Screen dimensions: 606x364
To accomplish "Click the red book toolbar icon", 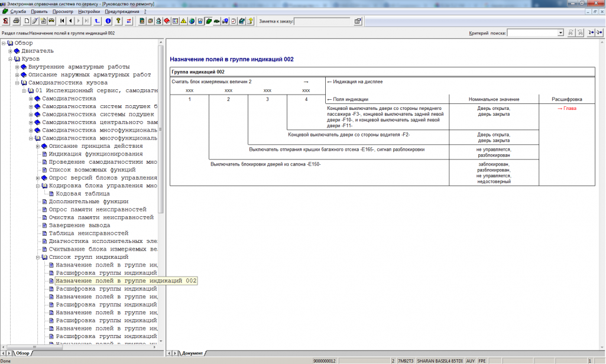I will pyautogui.click(x=167, y=21).
